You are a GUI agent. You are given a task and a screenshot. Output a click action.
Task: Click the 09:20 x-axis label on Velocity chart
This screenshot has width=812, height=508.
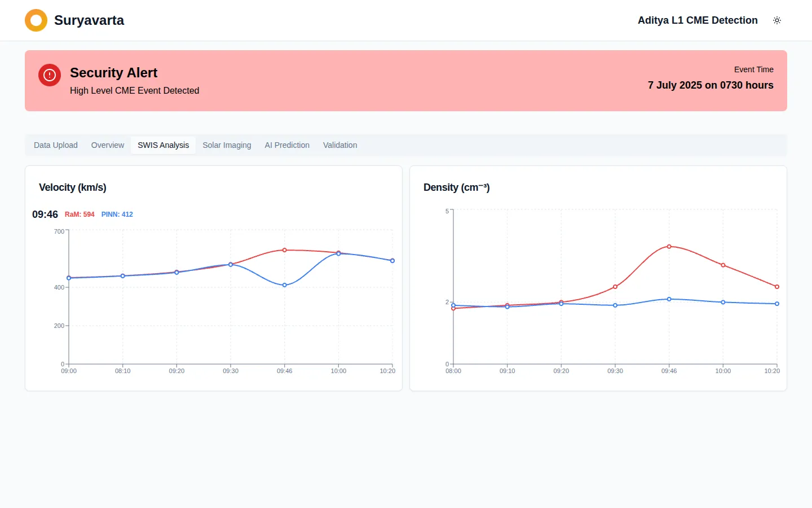[176, 371]
